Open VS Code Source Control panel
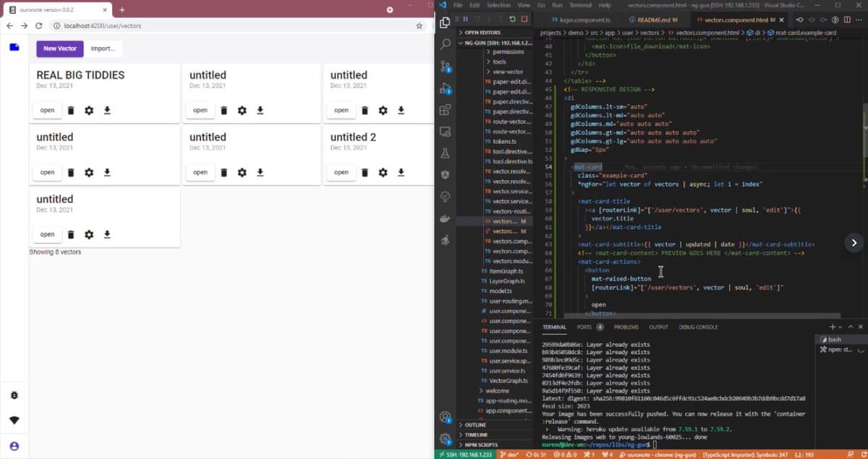868x459 pixels. 446,67
